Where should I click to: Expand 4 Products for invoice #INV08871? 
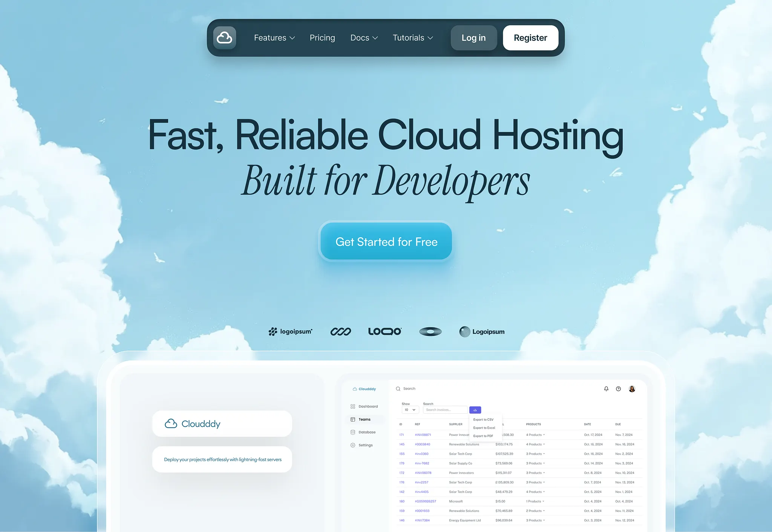click(x=535, y=435)
